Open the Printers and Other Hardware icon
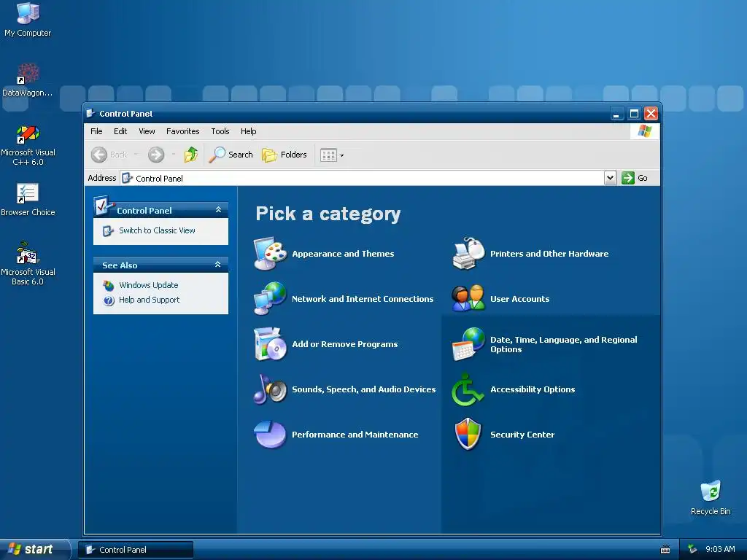Image resolution: width=747 pixels, height=560 pixels. [x=468, y=253]
